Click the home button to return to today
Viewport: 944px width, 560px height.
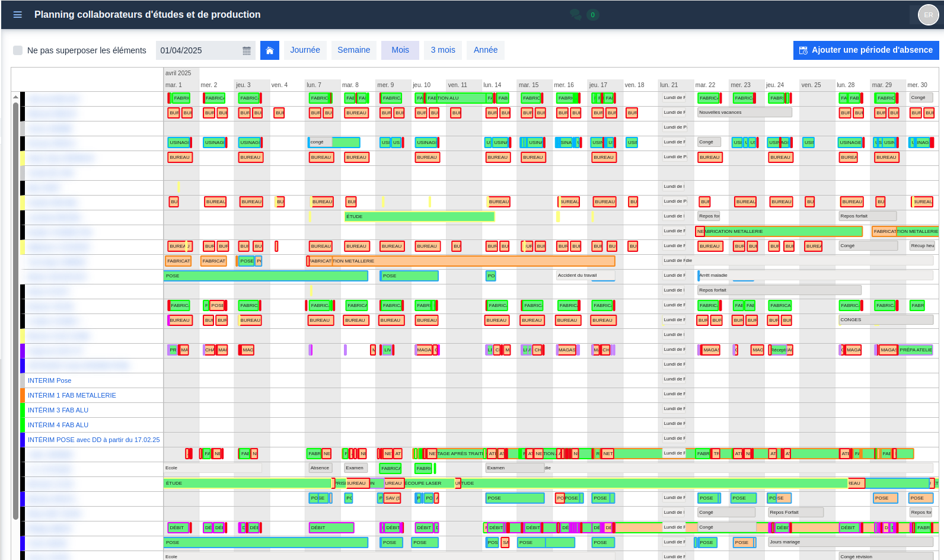pos(269,50)
